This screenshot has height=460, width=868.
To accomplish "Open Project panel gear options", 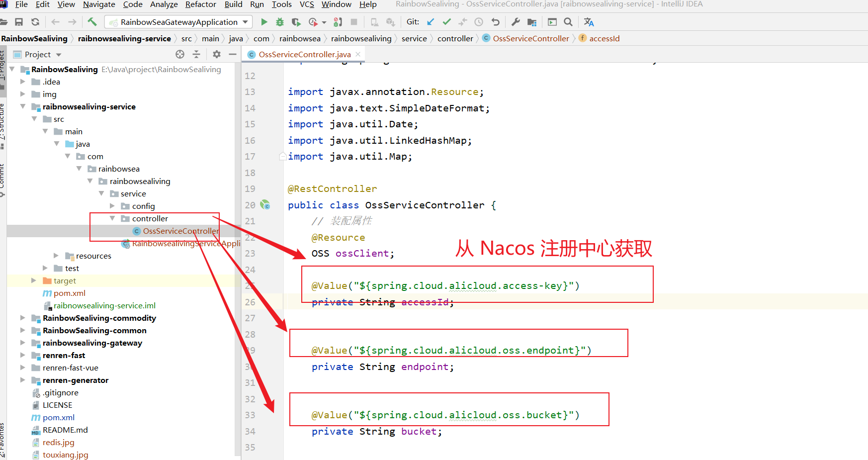I will (217, 54).
